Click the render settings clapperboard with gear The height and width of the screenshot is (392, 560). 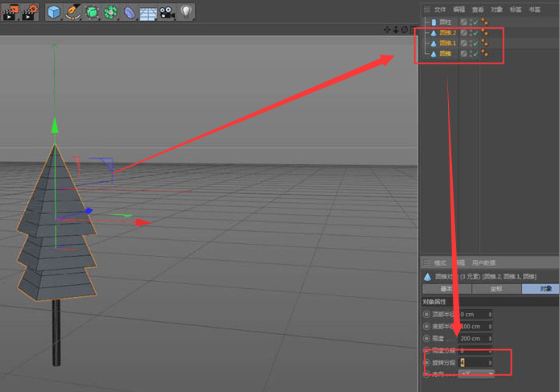[29, 11]
